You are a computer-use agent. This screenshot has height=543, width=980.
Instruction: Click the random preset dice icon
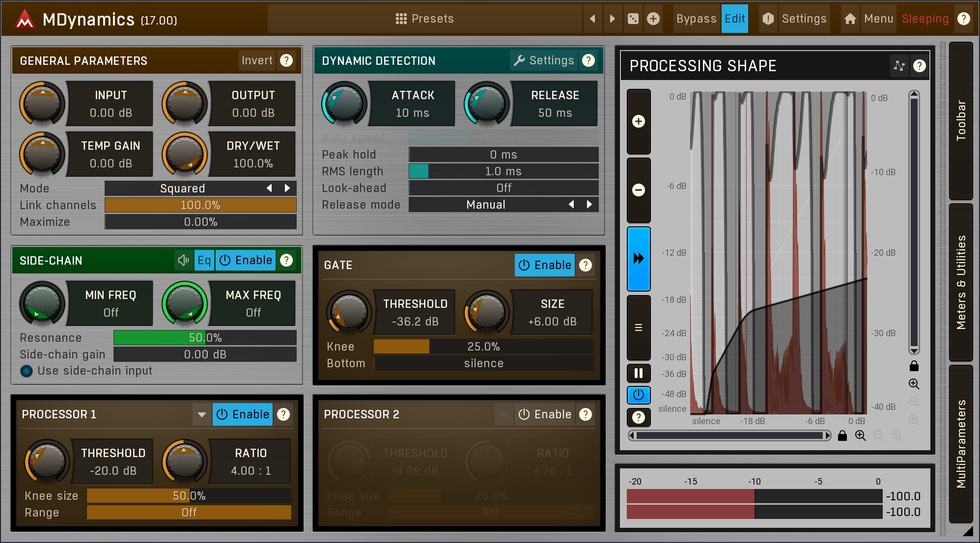point(633,19)
